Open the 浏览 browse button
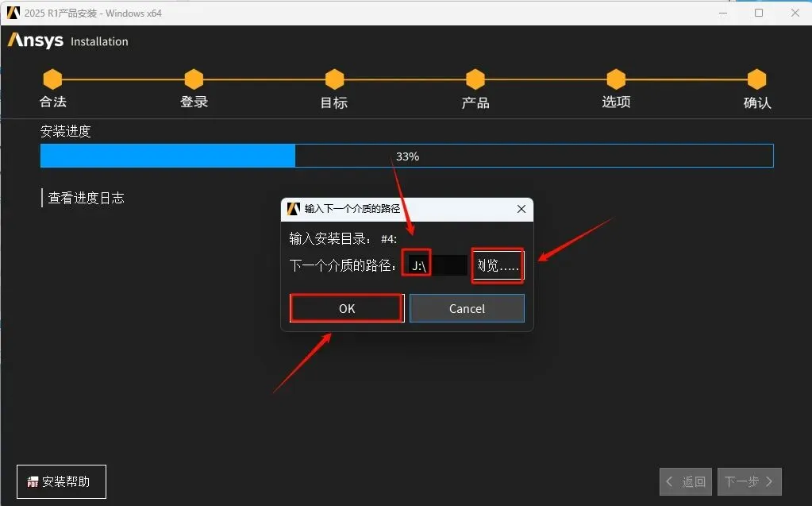This screenshot has height=506, width=812. [x=497, y=266]
